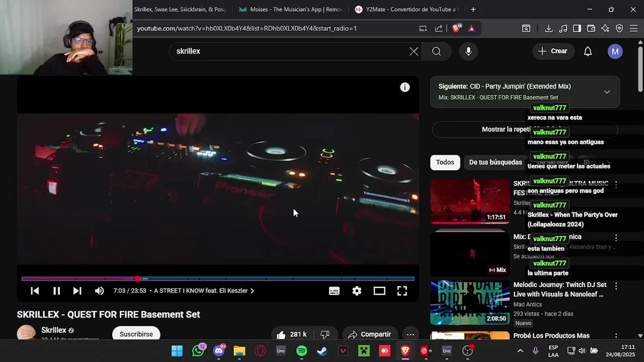Click the magnifier search button
Screen dimensions: 644x362
point(436,51)
